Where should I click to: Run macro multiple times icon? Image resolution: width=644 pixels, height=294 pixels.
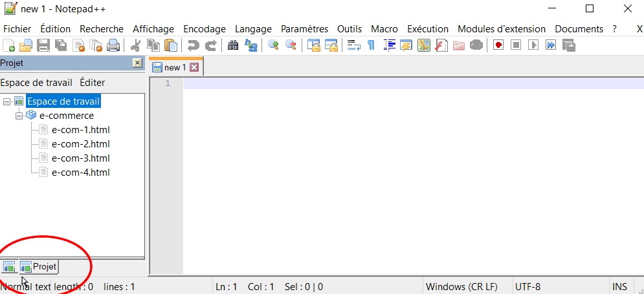point(551,45)
